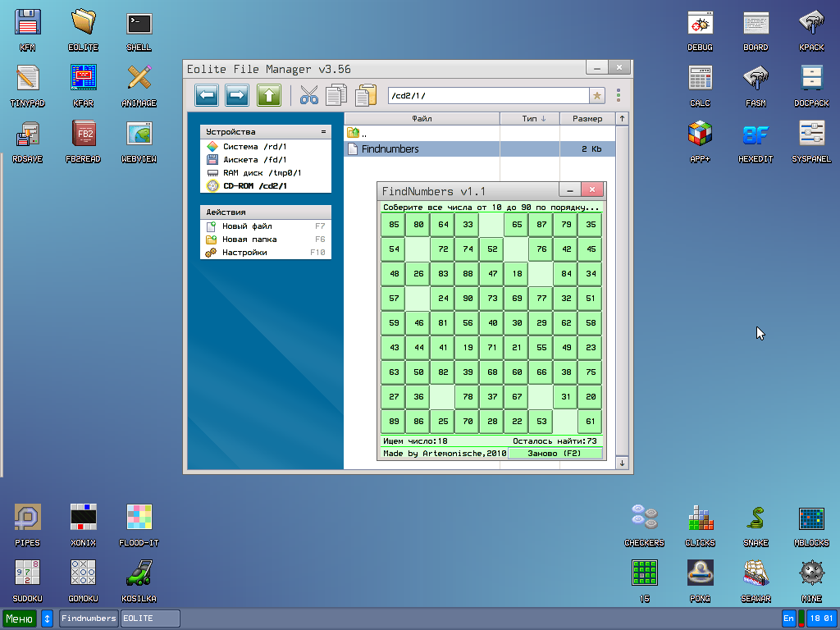Toggle the favorite star next to path

tap(597, 96)
